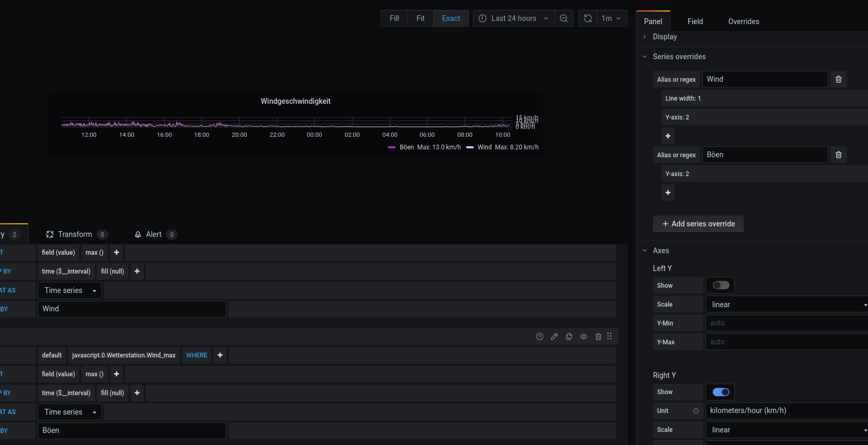Open the query help icon

pos(540,337)
